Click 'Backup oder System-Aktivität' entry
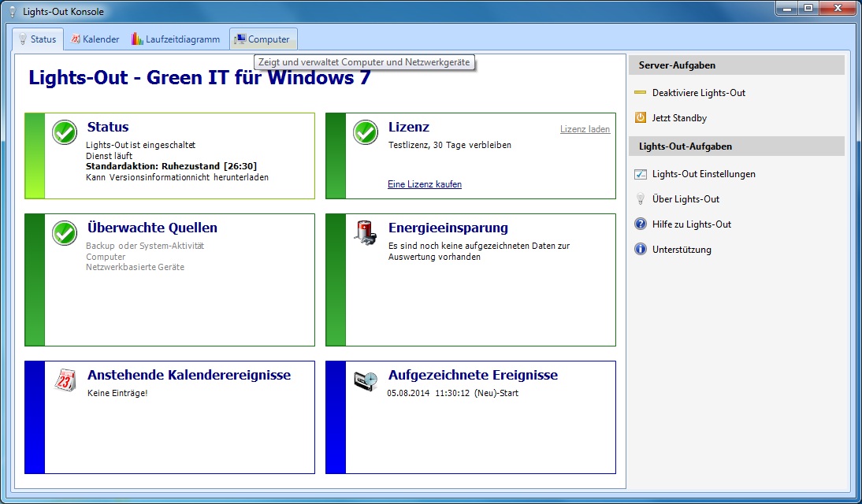 click(145, 246)
